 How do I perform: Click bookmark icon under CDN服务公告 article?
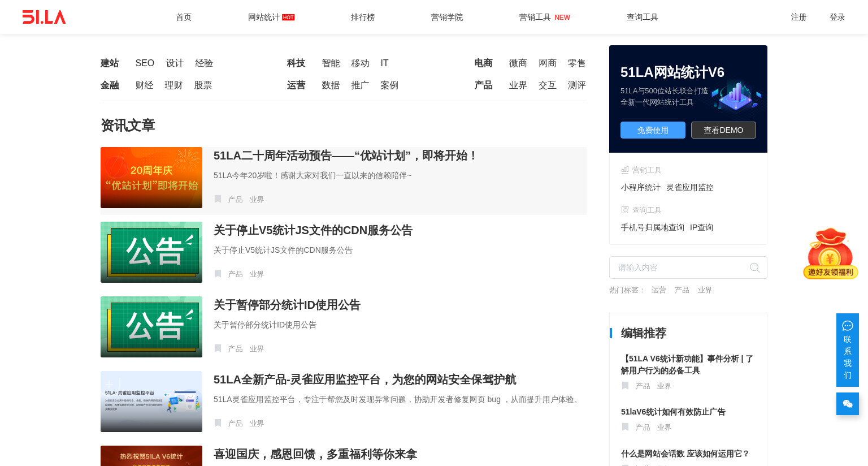pyautogui.click(x=218, y=274)
